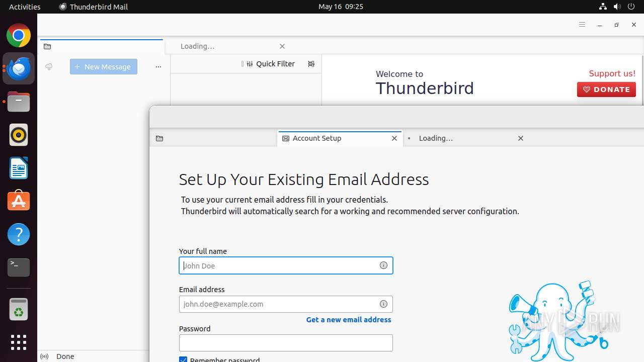Select the mail folder tab in back window

tap(102, 46)
